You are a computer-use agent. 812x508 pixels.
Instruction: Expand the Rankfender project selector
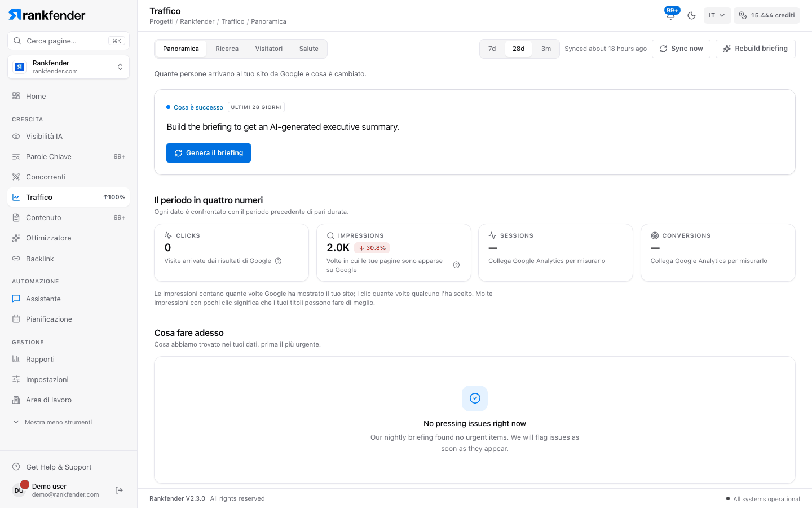(69, 67)
